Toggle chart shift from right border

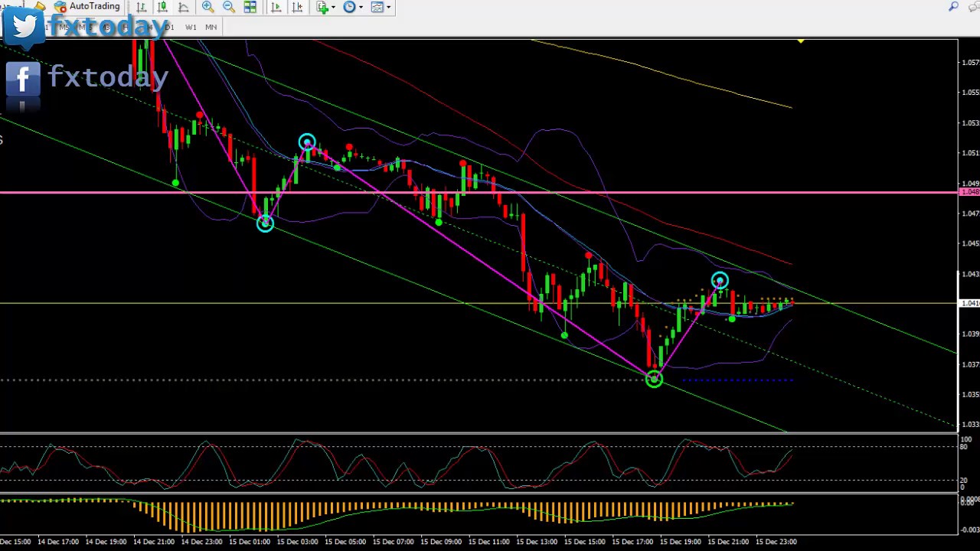(297, 7)
